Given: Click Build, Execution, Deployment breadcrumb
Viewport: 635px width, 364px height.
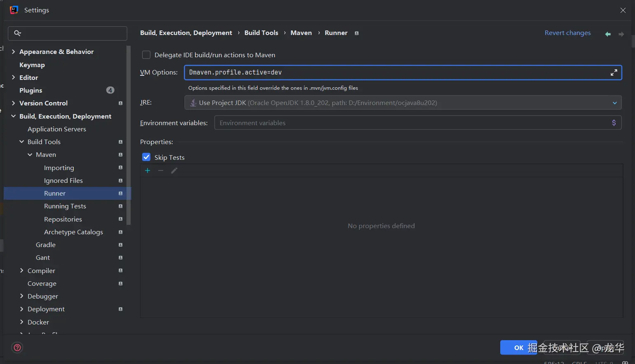Looking at the screenshot, I should coord(186,33).
